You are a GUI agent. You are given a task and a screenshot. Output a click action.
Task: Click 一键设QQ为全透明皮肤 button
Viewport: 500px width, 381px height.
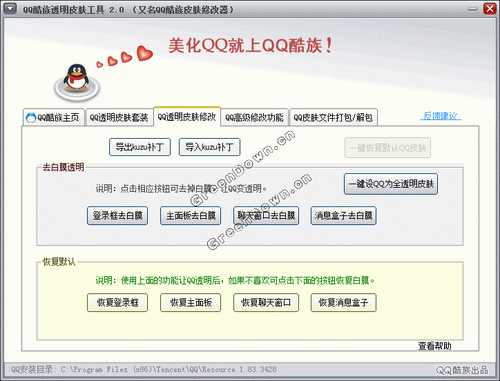[x=391, y=184]
